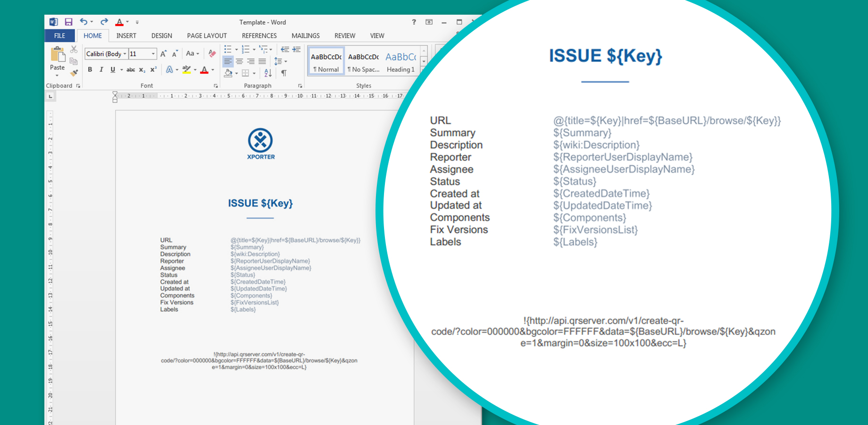Click the quick access font color A

click(x=119, y=22)
